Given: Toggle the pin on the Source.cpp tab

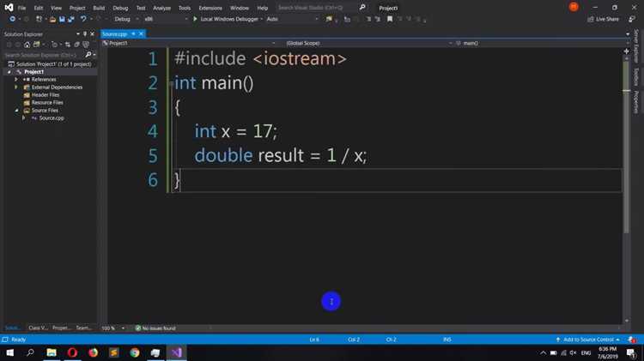Looking at the screenshot, I should pos(133,33).
